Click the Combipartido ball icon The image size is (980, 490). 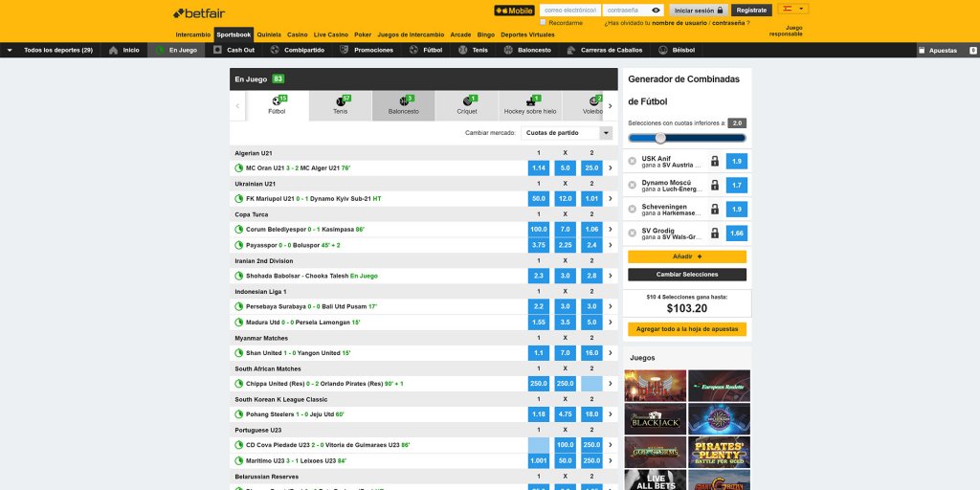pyautogui.click(x=275, y=50)
